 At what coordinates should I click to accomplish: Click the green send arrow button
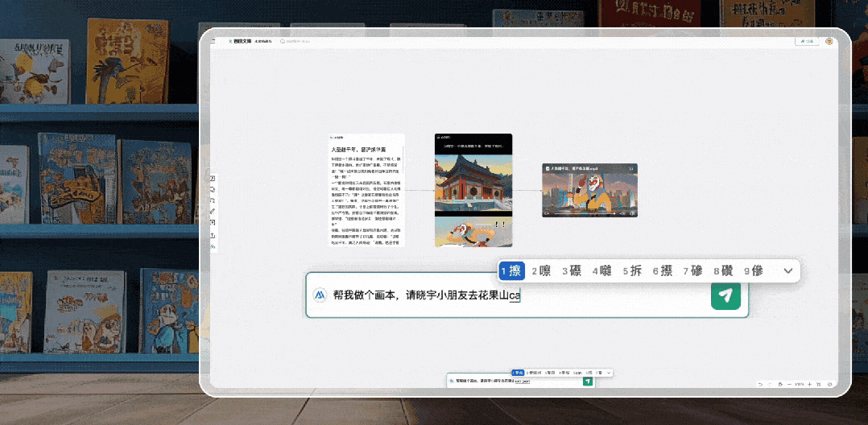coord(725,295)
